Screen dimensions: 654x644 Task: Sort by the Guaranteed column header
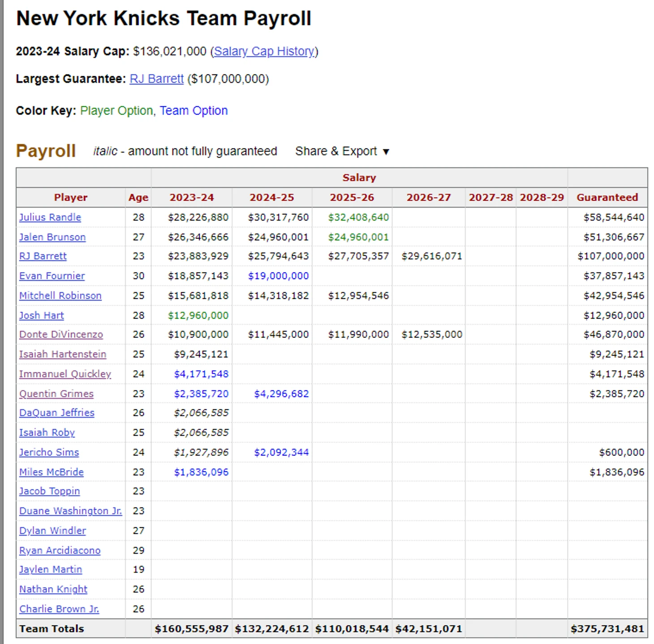click(x=607, y=198)
